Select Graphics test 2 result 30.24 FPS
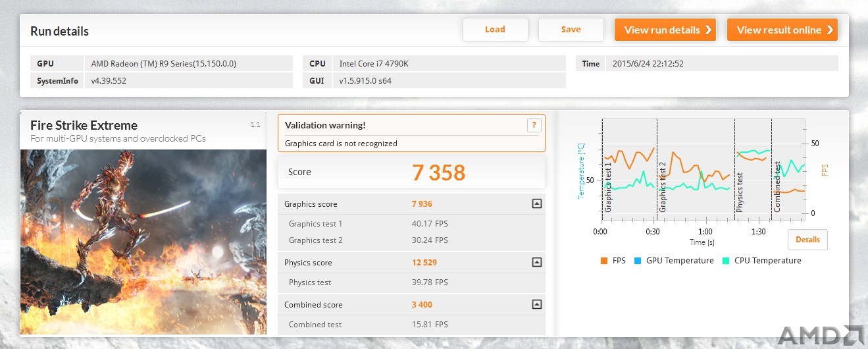The image size is (868, 349). coord(430,240)
